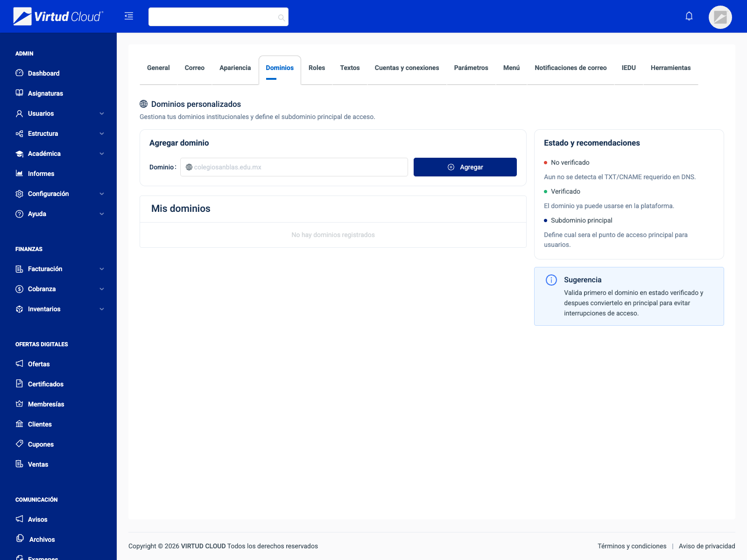Click the 'Mis dominios' heading

tap(181, 209)
